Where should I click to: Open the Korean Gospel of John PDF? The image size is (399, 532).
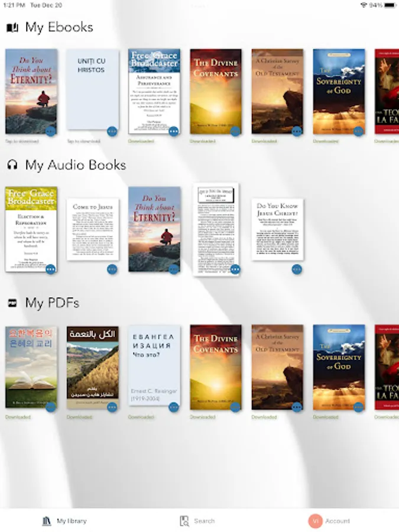pyautogui.click(x=31, y=366)
